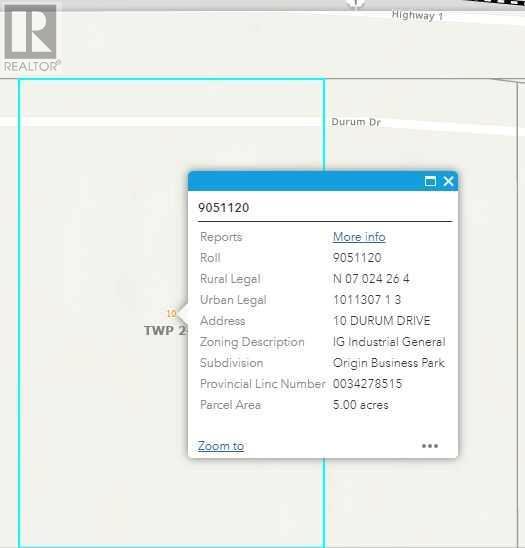Maximize the parcel info popup
This screenshot has height=548, width=525.
coord(430,181)
